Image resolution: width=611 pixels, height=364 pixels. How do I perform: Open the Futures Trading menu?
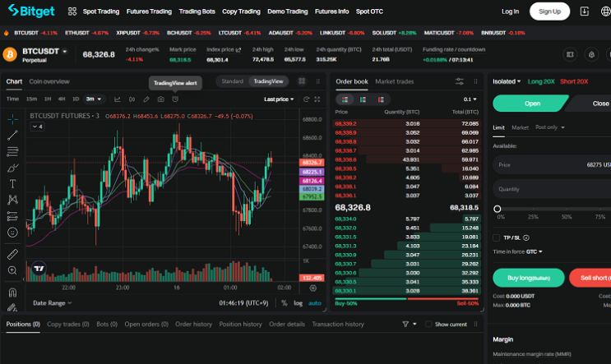point(149,12)
